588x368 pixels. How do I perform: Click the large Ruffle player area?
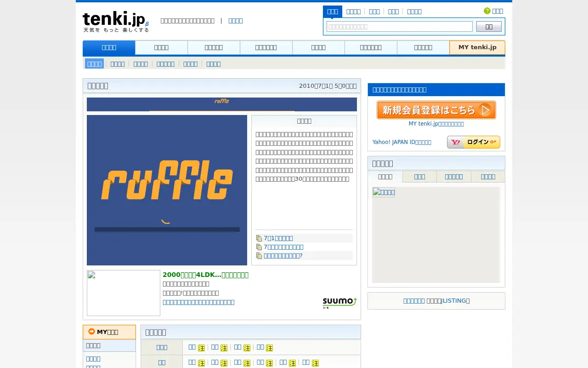coord(167,190)
